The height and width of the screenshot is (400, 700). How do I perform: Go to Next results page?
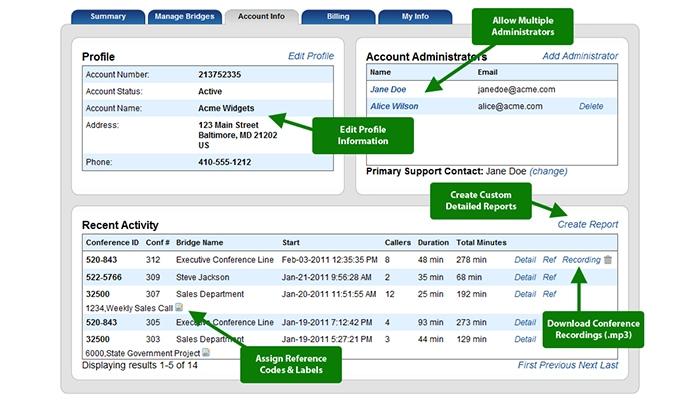588,365
